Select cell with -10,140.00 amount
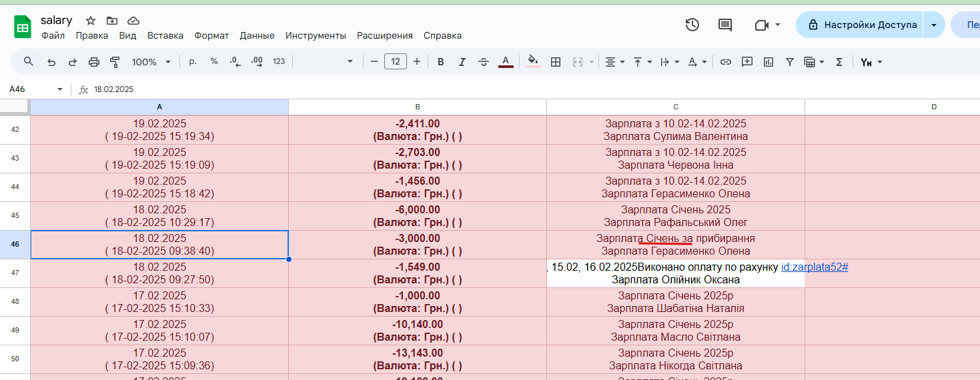This screenshot has height=380, width=980. [418, 331]
